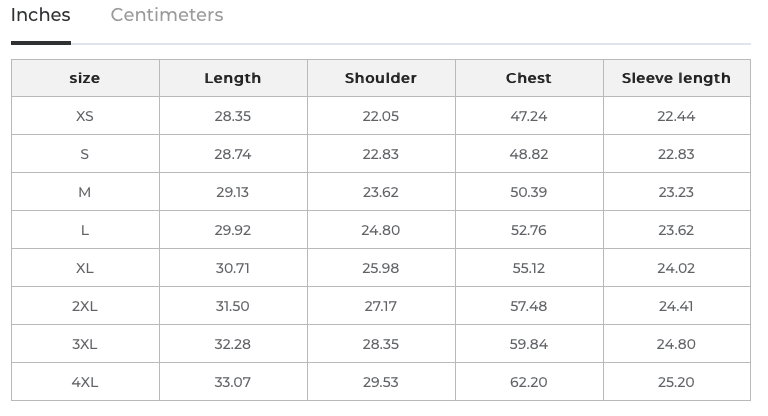Select the S size row label
The image size is (768, 416).
85,154
